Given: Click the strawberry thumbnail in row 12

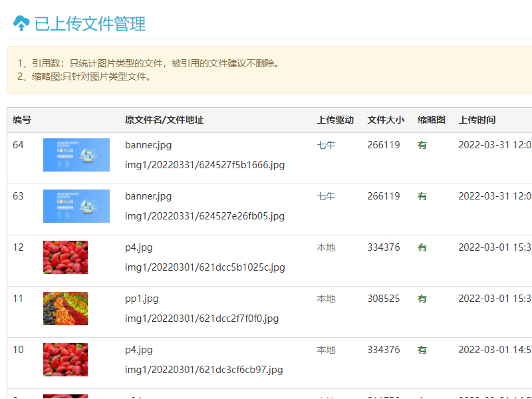Looking at the screenshot, I should 65,257.
